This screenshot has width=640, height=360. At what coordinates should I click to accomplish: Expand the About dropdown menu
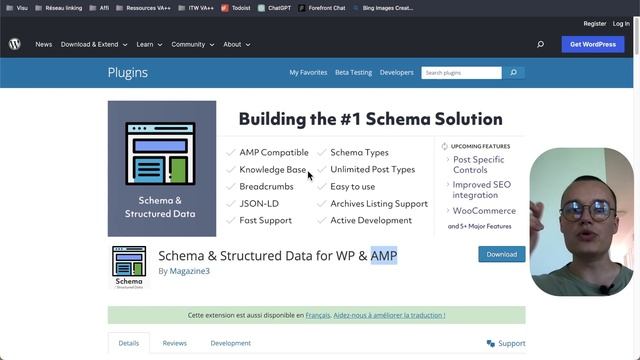point(237,44)
